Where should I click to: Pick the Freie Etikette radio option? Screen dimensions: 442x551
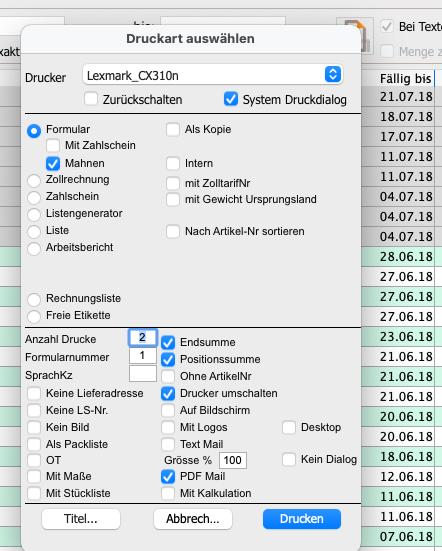click(x=34, y=316)
